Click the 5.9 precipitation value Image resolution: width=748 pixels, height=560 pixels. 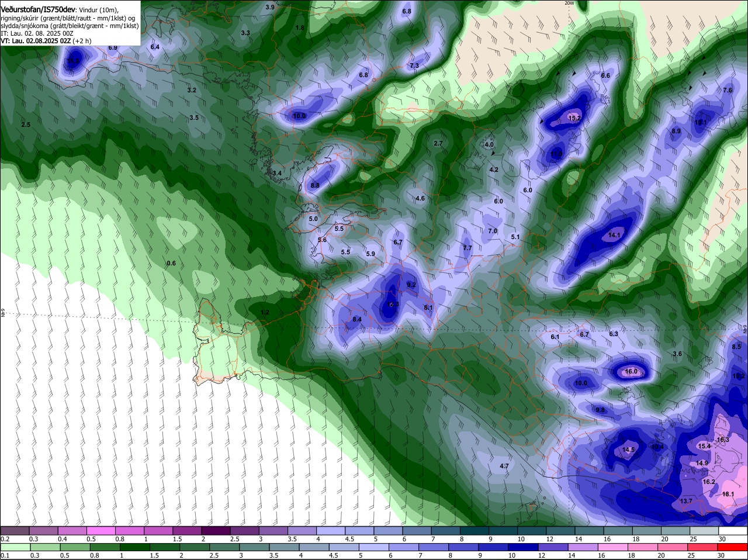point(370,254)
